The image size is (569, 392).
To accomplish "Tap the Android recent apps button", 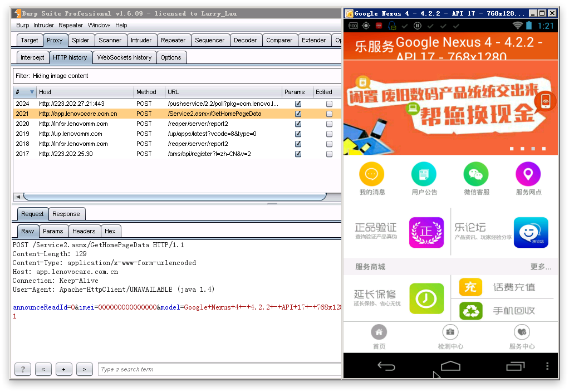I will tap(516, 366).
